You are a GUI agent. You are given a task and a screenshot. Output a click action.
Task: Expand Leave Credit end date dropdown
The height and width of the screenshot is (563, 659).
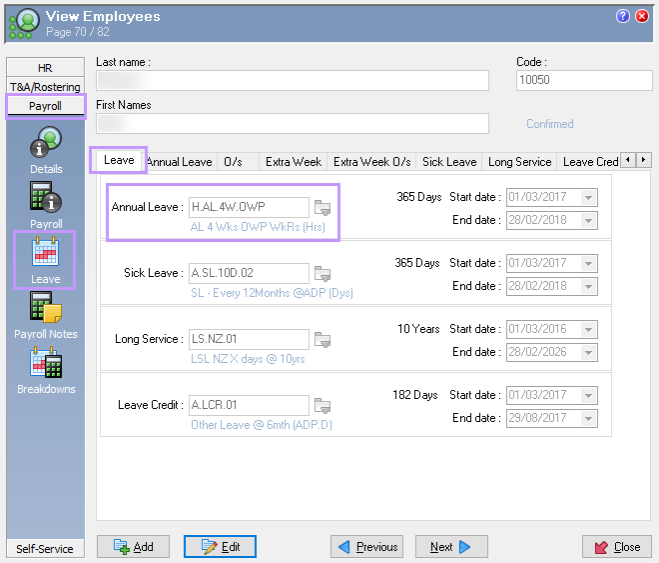tap(588, 418)
